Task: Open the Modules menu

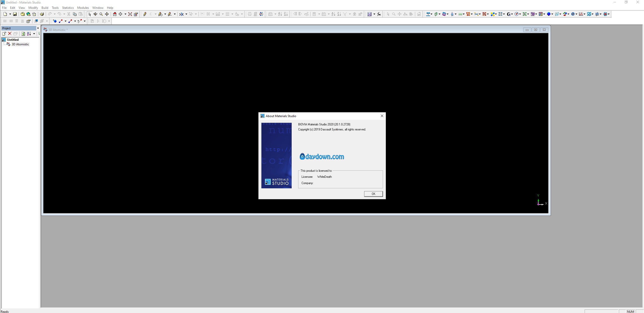Action: tap(83, 8)
